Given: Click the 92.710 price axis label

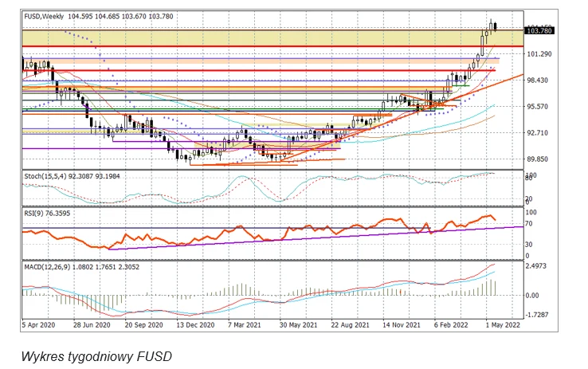Looking at the screenshot, I should tap(539, 132).
